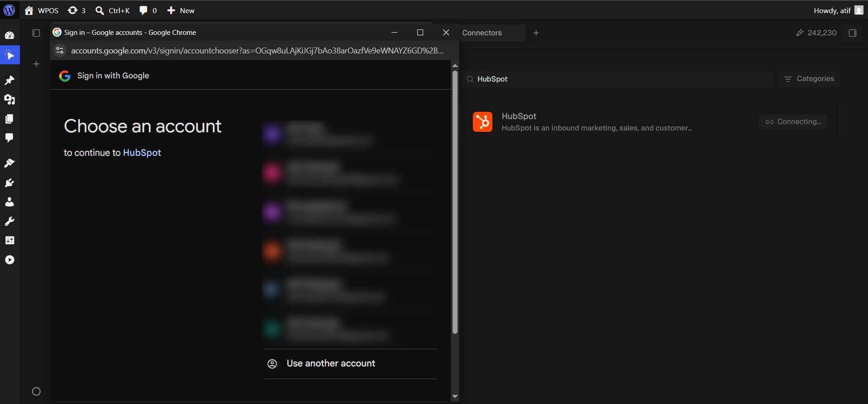The image size is (868, 404).
Task: Click Collapse menu play icon in sidebar
Action: (x=10, y=260)
